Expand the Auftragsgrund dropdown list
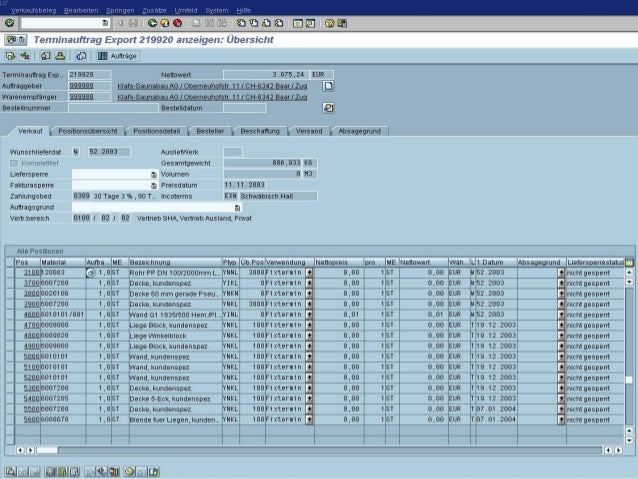The image size is (638, 479). click(x=223, y=207)
